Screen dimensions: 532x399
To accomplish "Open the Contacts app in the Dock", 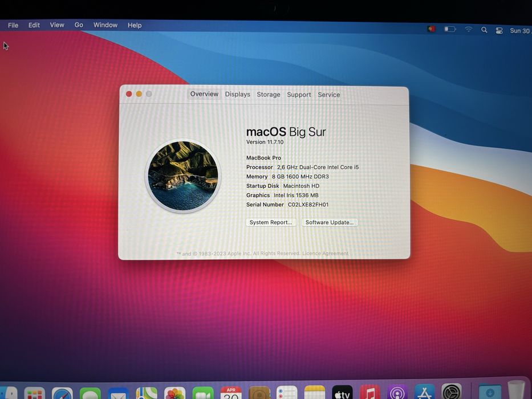I will pyautogui.click(x=259, y=393).
